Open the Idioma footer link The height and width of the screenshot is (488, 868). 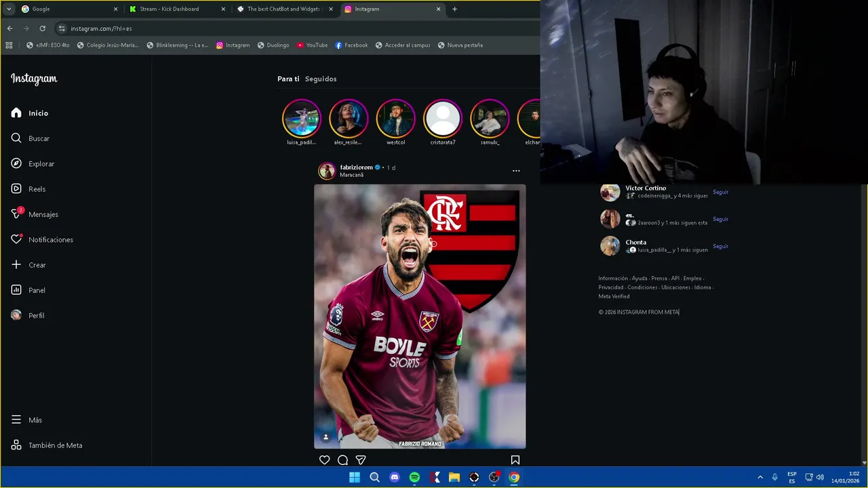[x=703, y=287]
